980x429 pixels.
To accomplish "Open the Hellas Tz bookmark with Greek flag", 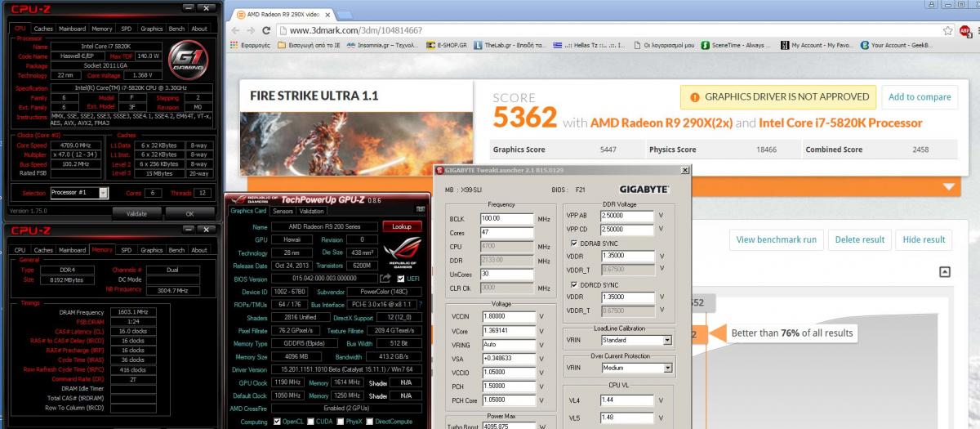I will click(x=590, y=45).
